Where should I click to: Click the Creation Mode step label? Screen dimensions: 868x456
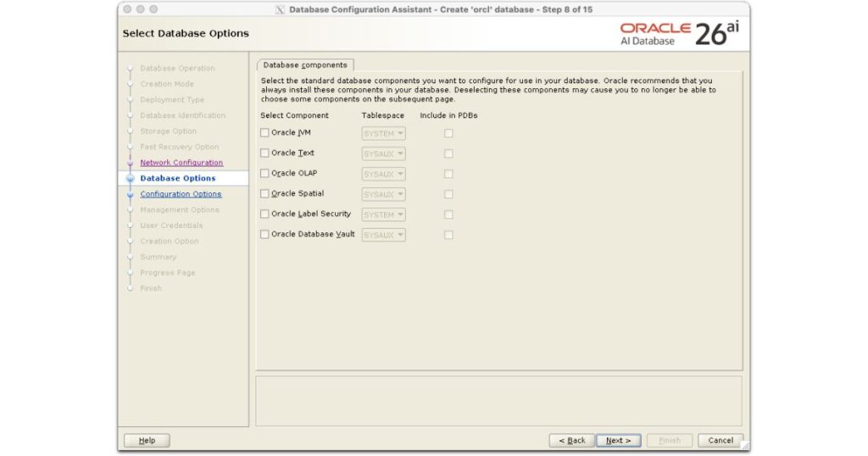coord(167,84)
